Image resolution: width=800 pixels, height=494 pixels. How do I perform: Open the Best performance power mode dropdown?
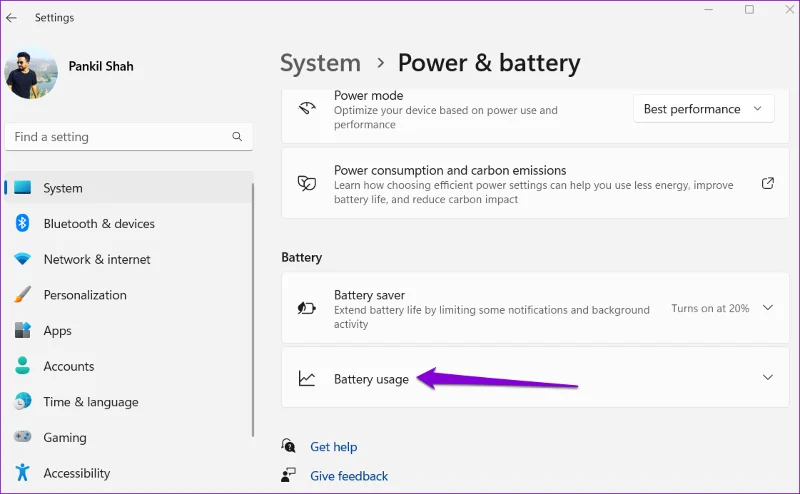704,109
